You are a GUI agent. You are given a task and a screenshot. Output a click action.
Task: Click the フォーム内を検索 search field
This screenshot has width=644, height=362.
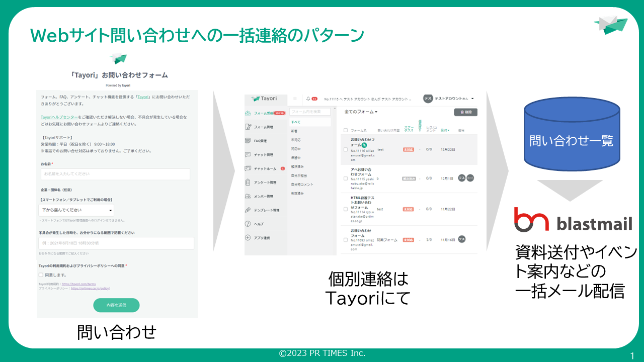tap(310, 112)
